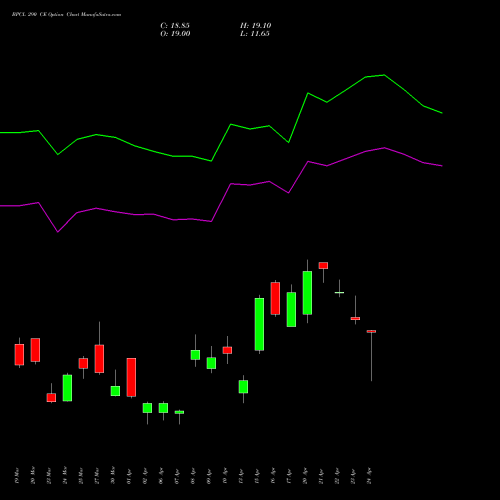Select the '24 Apr' date label
500x500 pixels.
point(369,476)
